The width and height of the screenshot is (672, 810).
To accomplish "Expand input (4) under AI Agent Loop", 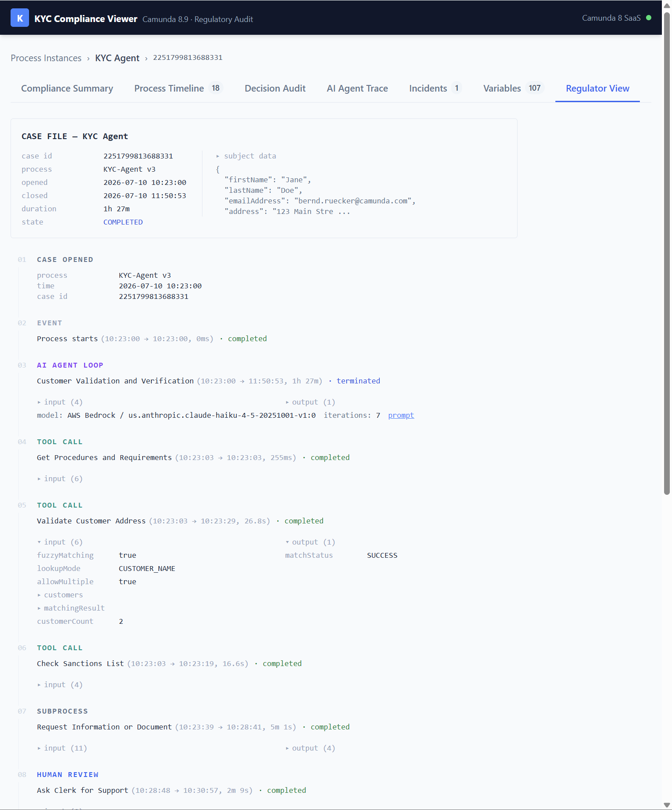I will tap(60, 402).
